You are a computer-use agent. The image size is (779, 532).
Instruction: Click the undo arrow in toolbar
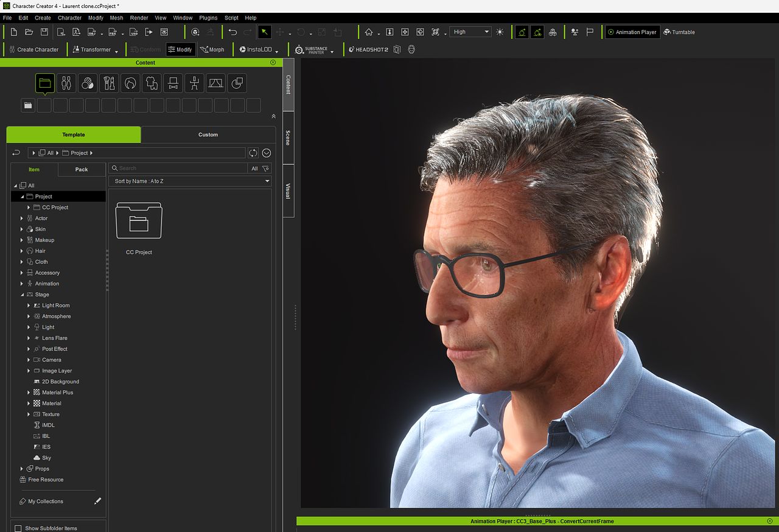coord(232,32)
